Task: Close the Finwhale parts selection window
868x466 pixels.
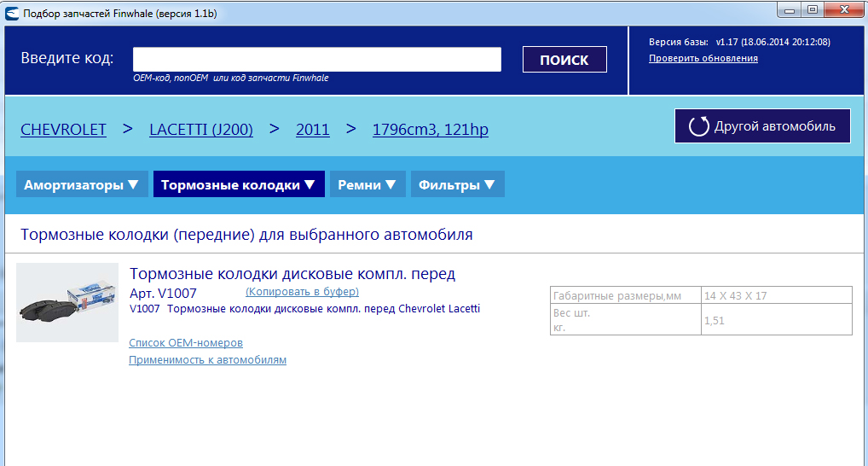Action: tap(842, 9)
